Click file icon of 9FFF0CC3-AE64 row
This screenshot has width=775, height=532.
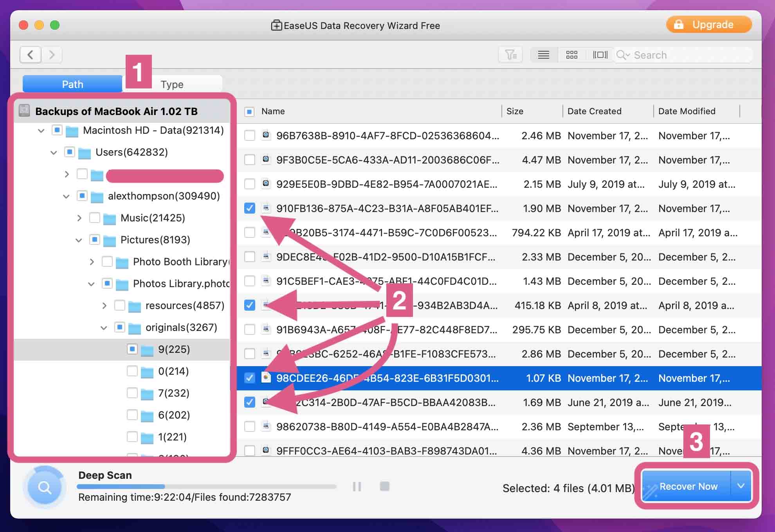(x=266, y=450)
